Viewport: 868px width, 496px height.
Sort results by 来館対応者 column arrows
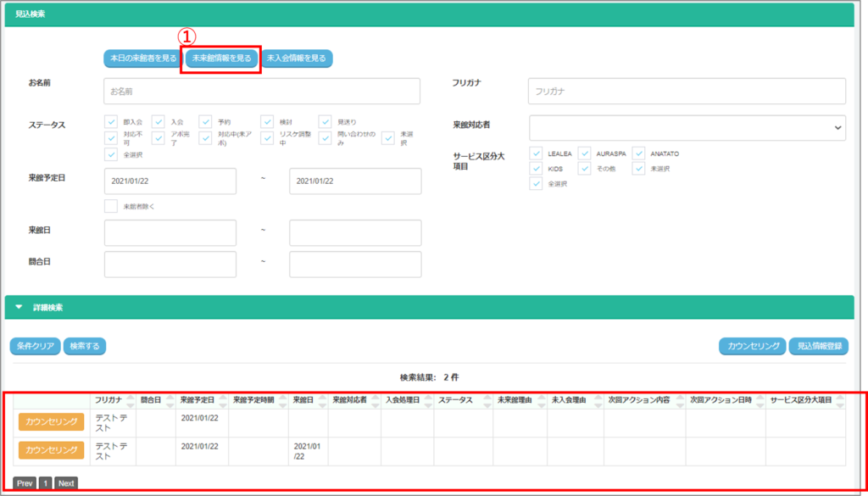(373, 400)
